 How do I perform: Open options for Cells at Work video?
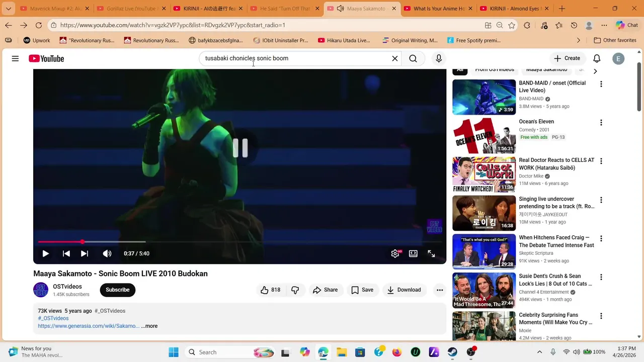click(601, 161)
